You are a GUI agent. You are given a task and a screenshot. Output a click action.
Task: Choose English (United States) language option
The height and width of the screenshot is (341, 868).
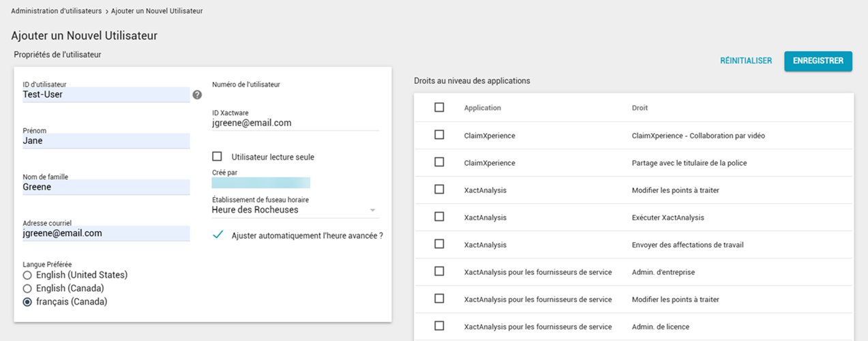click(27, 275)
